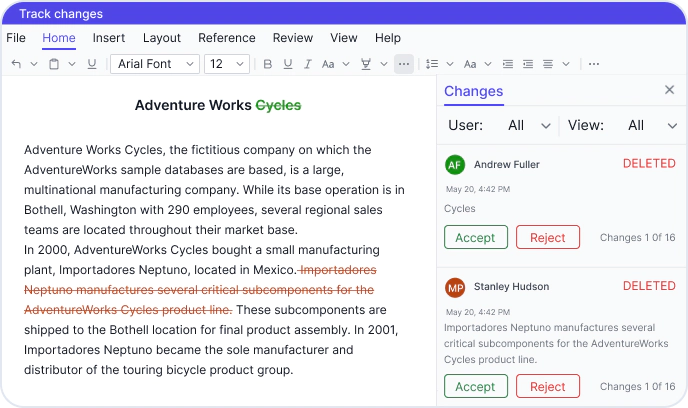The image size is (688, 408).
Task: Click the increase indent icon
Action: pos(528,64)
